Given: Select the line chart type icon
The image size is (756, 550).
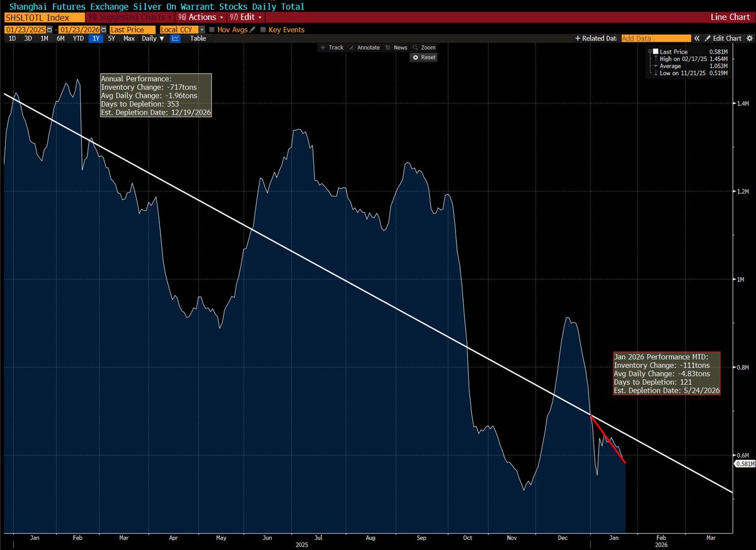Looking at the screenshot, I should (175, 38).
